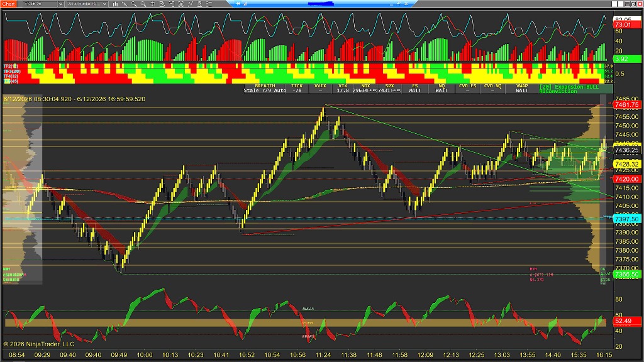
Task: Click the red 7461.75 price marker
Action: 627,105
